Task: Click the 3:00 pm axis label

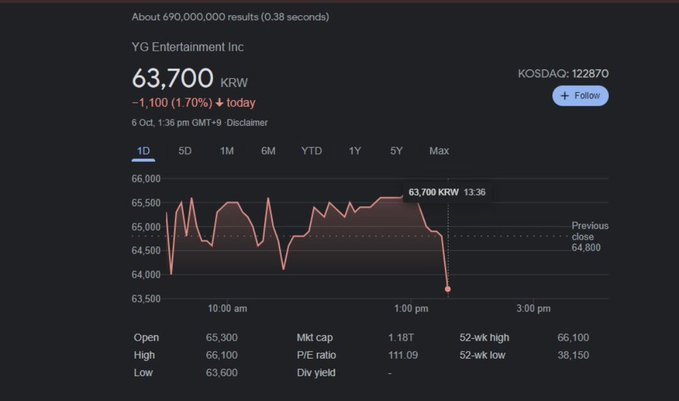Action: coord(534,309)
